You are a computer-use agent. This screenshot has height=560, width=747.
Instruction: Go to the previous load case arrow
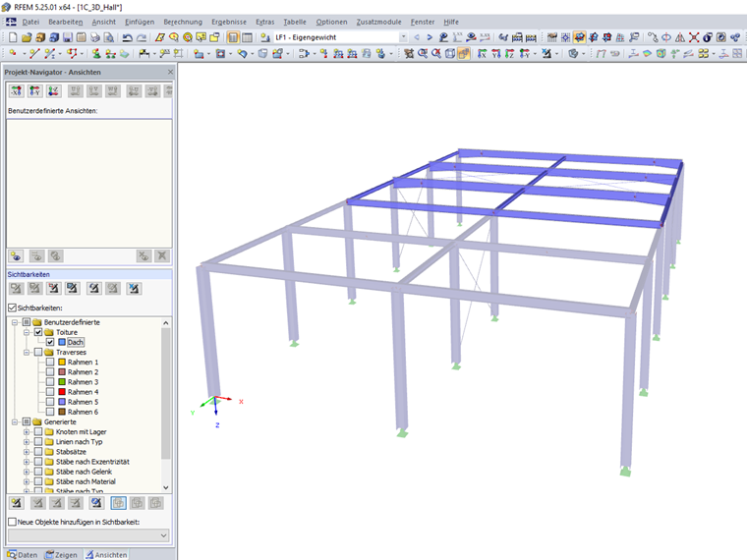click(417, 37)
